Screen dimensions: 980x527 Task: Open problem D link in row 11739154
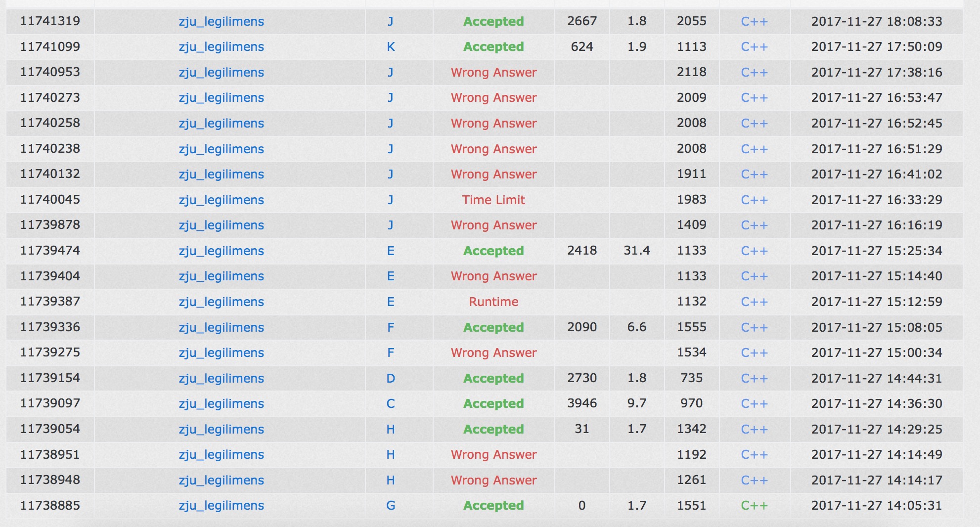pos(390,379)
